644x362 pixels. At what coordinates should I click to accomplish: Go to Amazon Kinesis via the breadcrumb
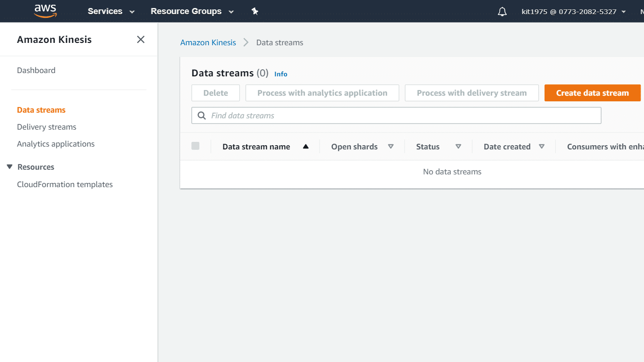point(208,42)
